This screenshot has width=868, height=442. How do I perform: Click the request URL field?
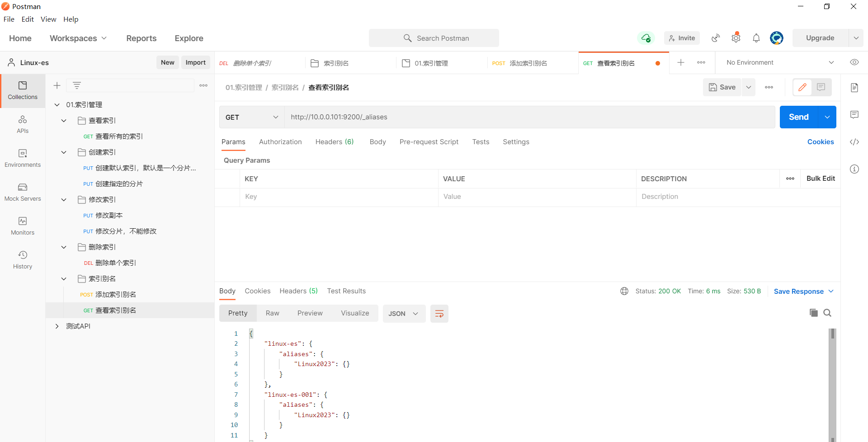(529, 117)
